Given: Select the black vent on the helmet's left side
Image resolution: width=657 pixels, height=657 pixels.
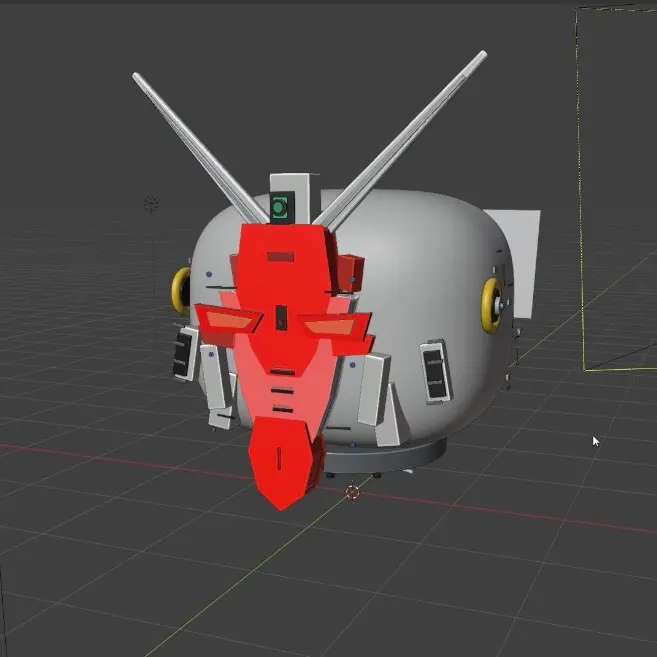Looking at the screenshot, I should (x=184, y=354).
